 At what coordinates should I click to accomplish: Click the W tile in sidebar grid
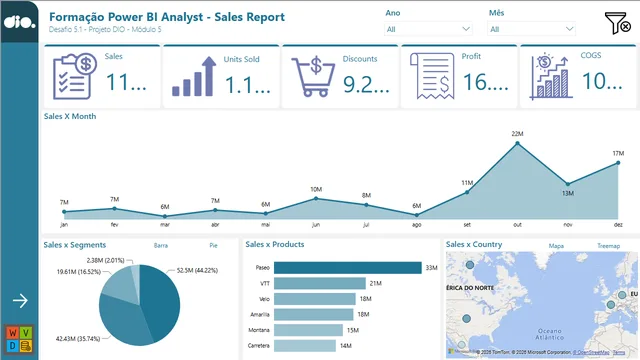(13, 333)
